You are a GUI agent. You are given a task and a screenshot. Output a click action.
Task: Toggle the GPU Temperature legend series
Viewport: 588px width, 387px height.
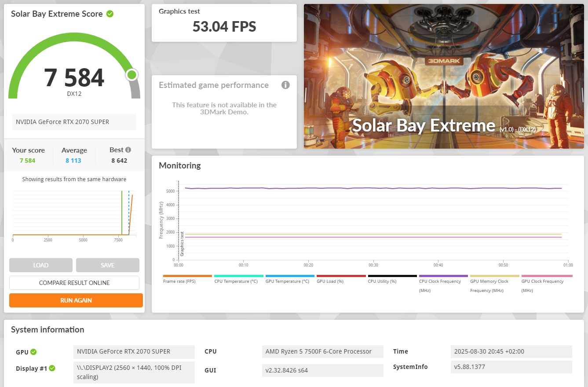pos(287,281)
